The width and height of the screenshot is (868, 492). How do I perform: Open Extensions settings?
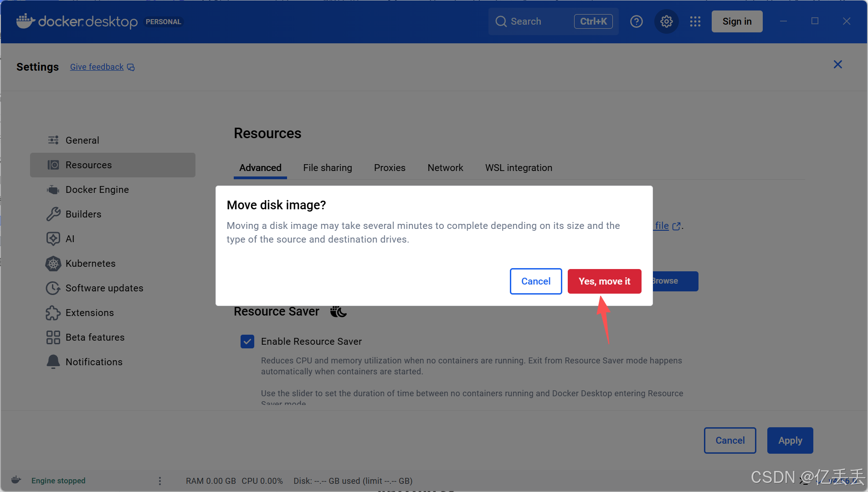(x=113, y=313)
